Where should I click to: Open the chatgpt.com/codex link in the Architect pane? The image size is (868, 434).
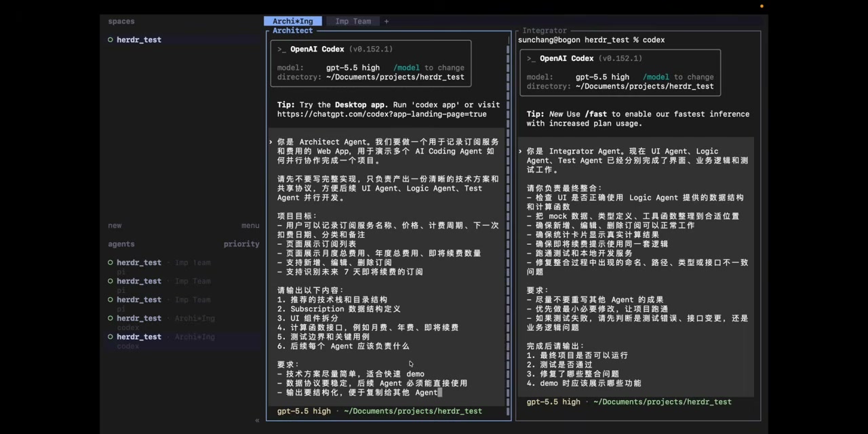point(382,115)
